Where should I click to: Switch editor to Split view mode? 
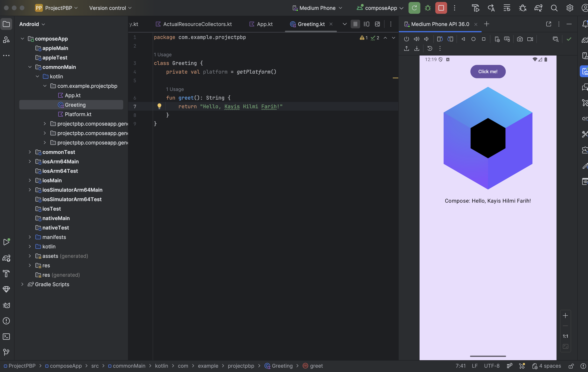pos(366,24)
